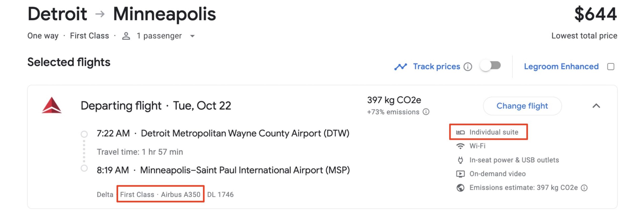This screenshot has width=644, height=221.
Task: Open the passenger count dropdown arrow
Action: pos(192,36)
